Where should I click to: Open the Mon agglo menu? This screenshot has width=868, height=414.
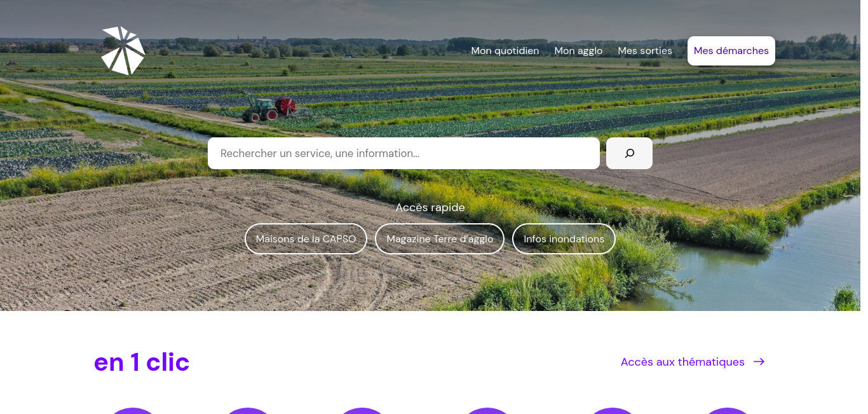[578, 51]
